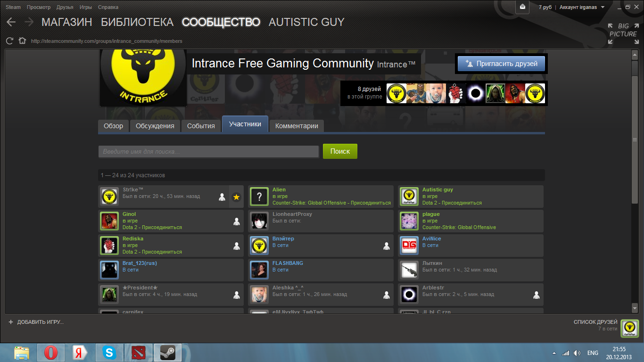This screenshot has height=362, width=644.
Task: Open Skype from the taskbar
Action: click(109, 353)
